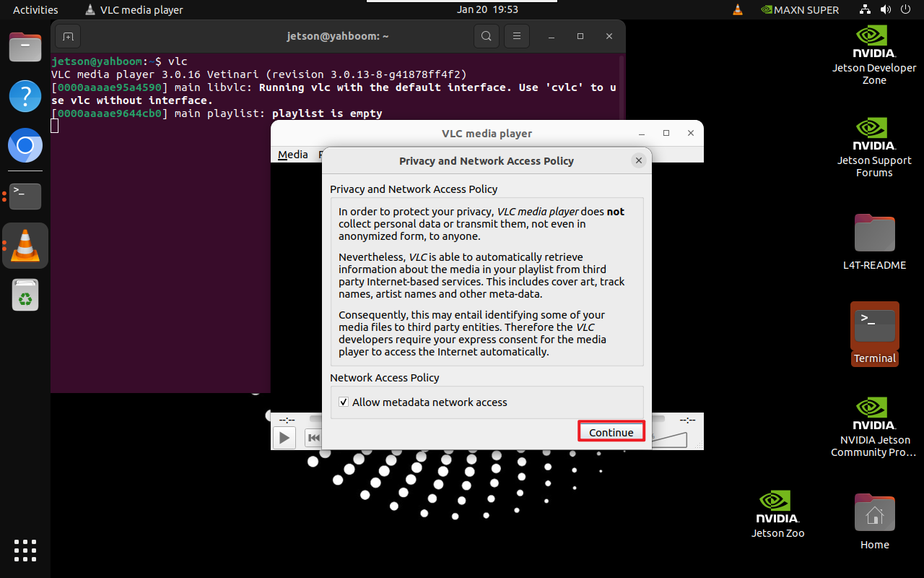Viewport: 924px width, 578px height.
Task: Add a new tab in the terminal window
Action: (x=68, y=36)
